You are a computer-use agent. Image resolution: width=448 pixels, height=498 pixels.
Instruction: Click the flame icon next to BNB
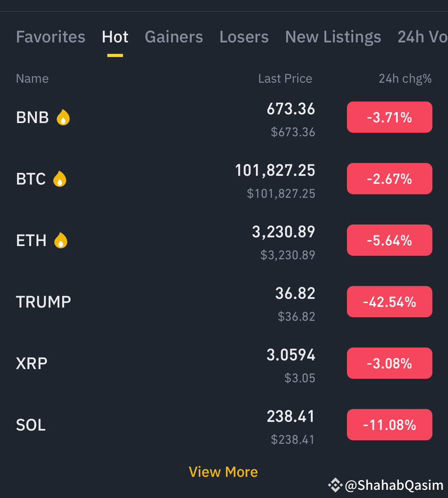[63, 117]
